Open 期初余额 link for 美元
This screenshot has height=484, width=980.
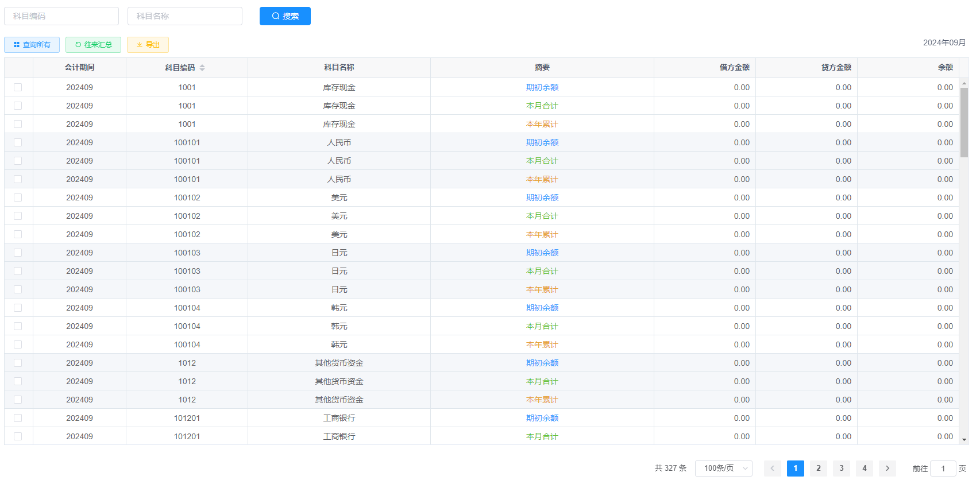pos(542,198)
